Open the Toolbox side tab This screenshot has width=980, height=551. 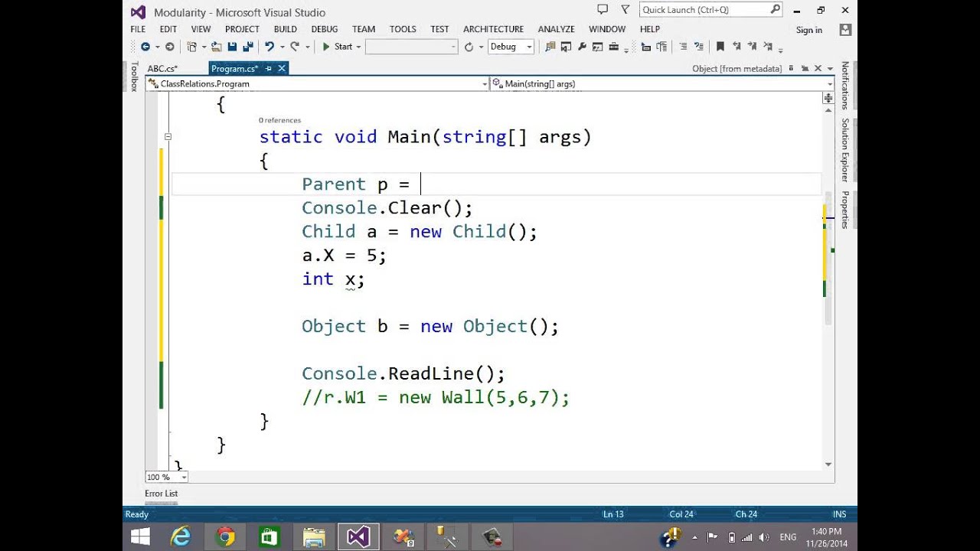(135, 77)
